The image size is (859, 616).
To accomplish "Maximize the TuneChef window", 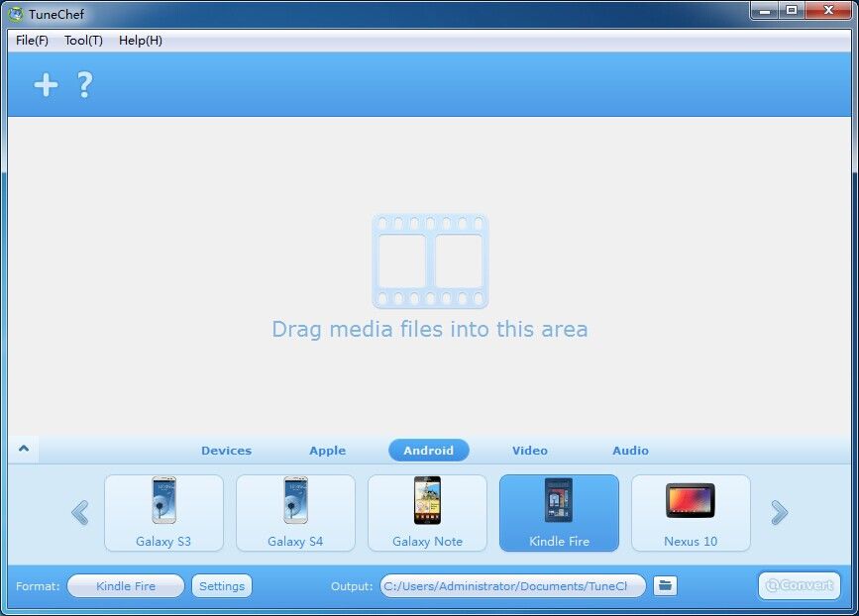I will pyautogui.click(x=792, y=11).
